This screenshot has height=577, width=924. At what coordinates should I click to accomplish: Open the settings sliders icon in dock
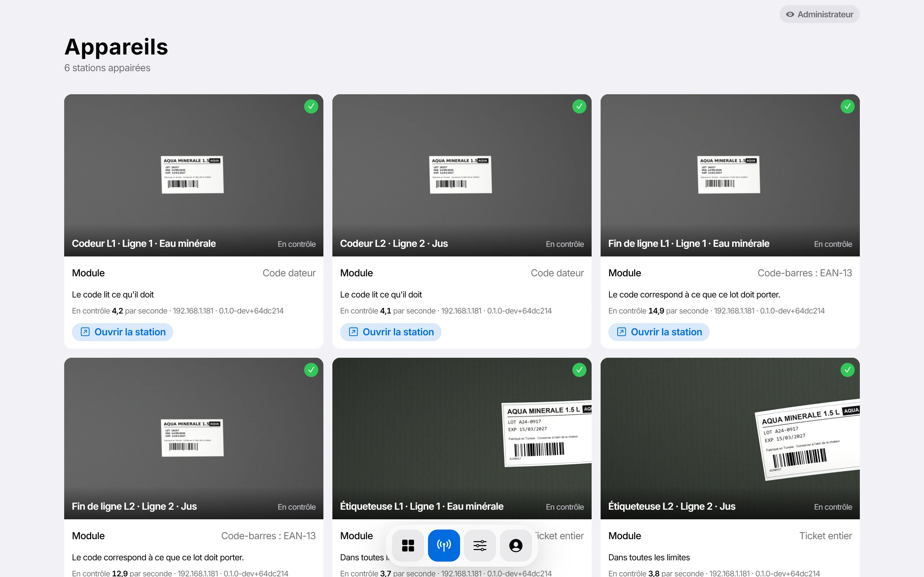click(480, 545)
